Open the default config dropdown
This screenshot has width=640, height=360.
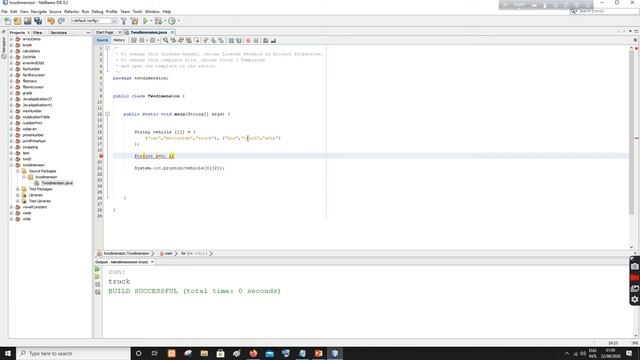[94, 21]
